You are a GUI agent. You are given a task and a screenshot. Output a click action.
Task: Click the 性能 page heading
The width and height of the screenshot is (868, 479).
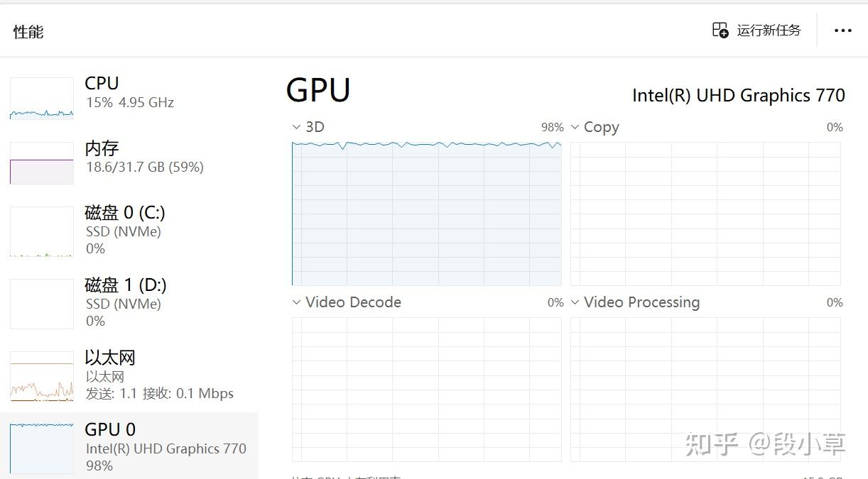[28, 31]
